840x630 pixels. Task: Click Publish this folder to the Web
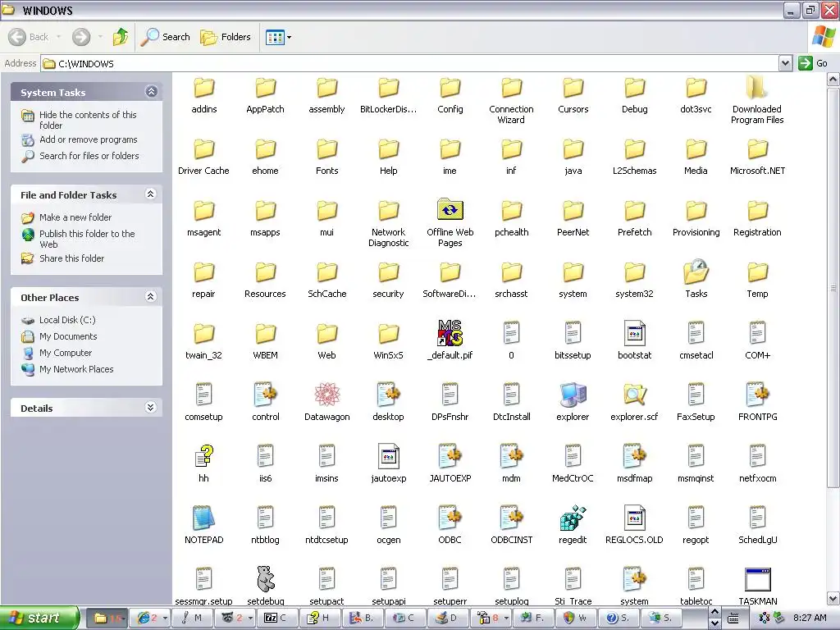87,239
